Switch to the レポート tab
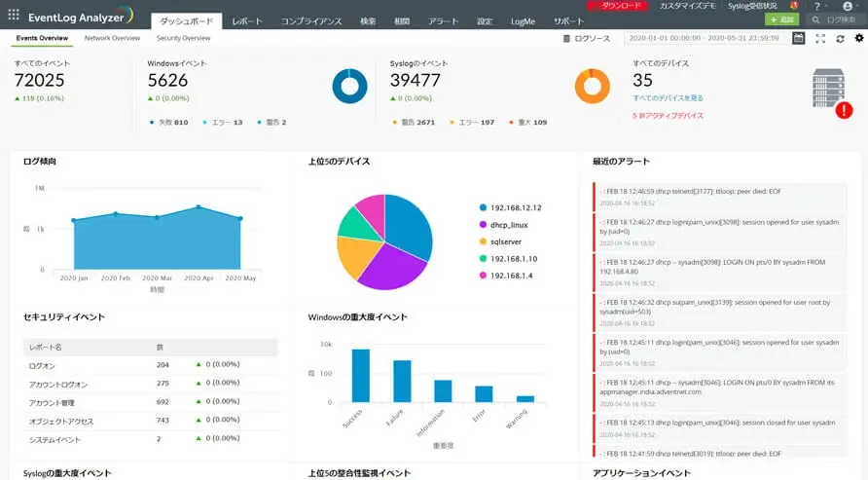 (247, 21)
